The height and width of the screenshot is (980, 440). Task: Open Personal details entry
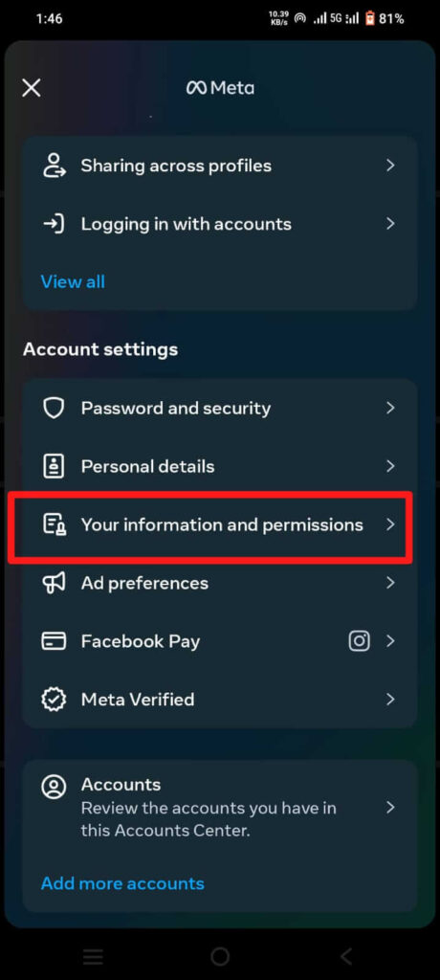click(x=220, y=466)
